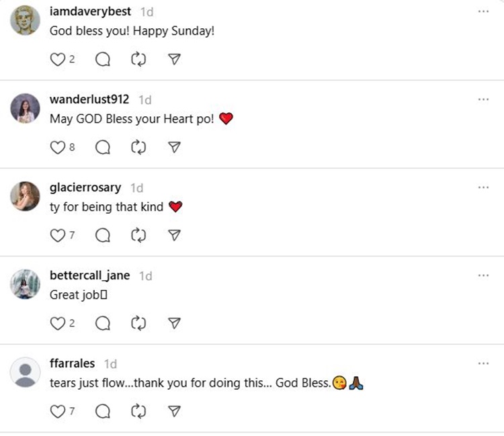Screen dimensions: 504x436
Task: Open bettercall_jane's profile via username
Action: point(89,275)
